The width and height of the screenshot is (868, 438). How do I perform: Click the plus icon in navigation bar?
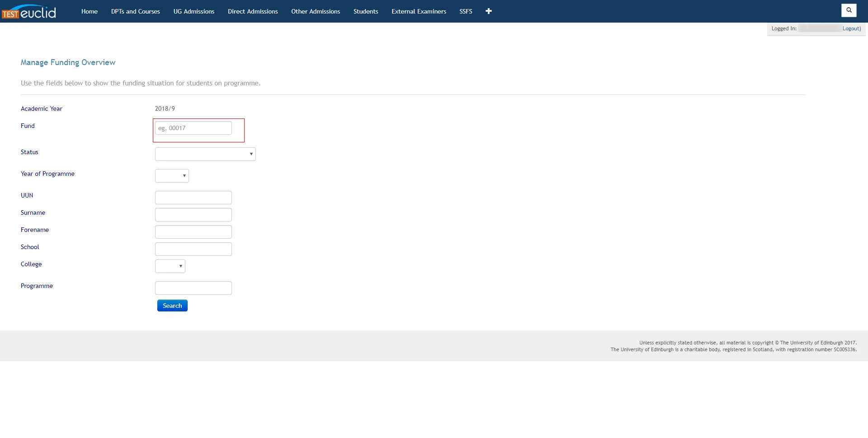pos(488,11)
